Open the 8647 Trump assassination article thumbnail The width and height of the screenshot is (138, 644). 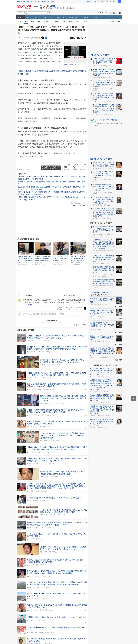(28, 437)
